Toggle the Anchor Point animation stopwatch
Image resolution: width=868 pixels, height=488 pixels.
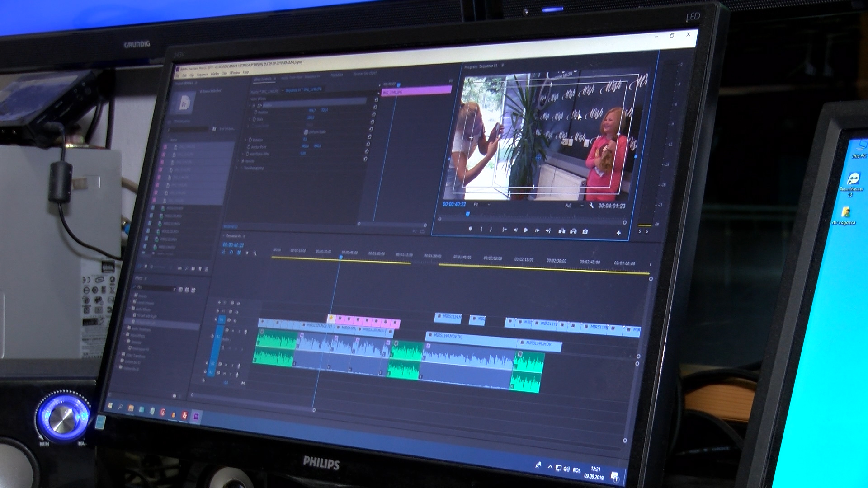point(249,147)
